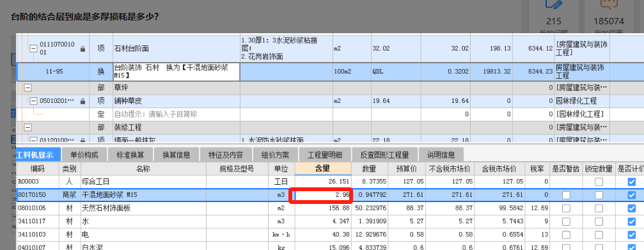Click code cell 08010106
The width and height of the screenshot is (644, 250).
coord(37,208)
